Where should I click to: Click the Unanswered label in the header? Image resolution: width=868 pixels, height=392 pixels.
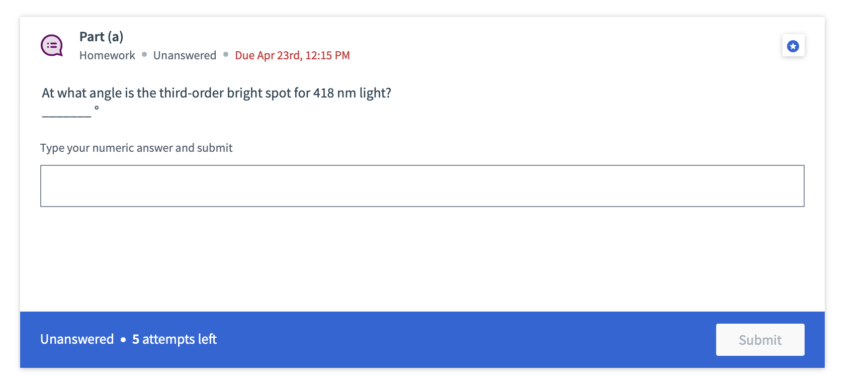[185, 55]
